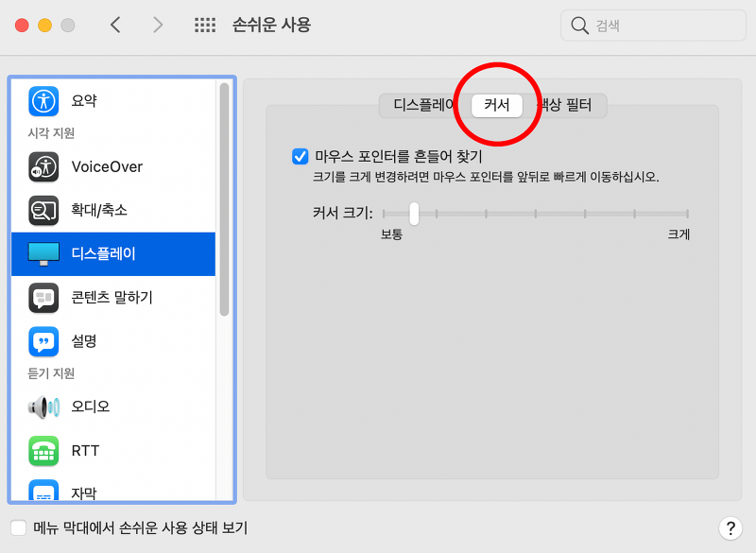Select the 확대/축소 zoom icon

point(43,210)
